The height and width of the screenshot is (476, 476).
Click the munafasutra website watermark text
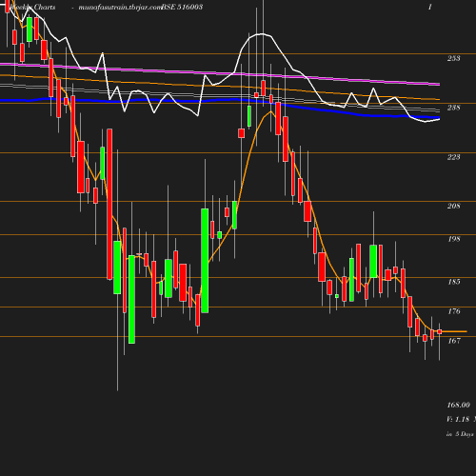(120, 8)
